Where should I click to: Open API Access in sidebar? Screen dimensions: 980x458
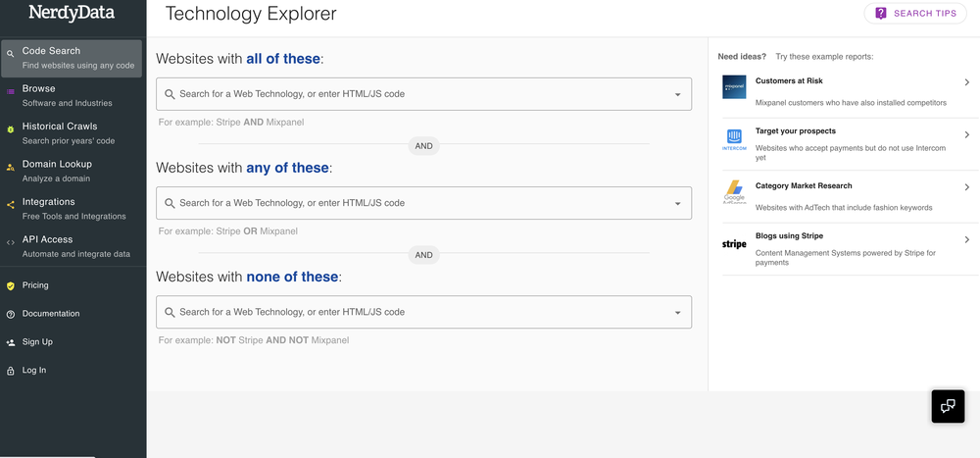[72, 246]
